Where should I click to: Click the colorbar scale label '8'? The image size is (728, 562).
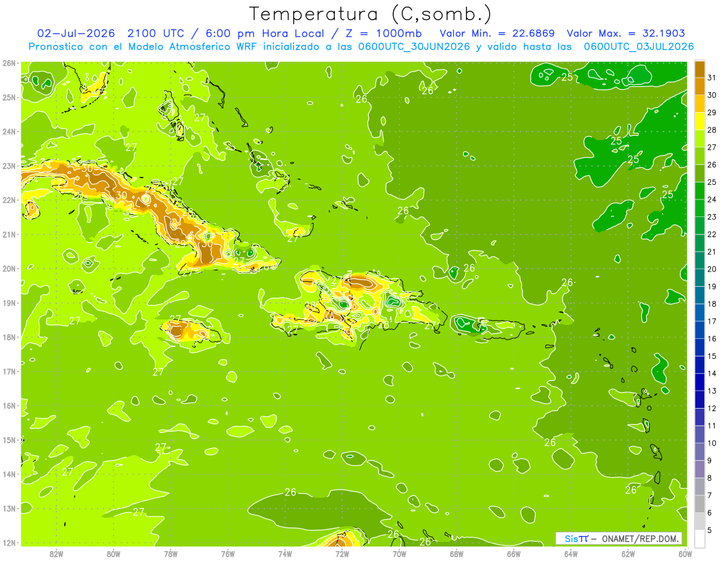click(710, 478)
